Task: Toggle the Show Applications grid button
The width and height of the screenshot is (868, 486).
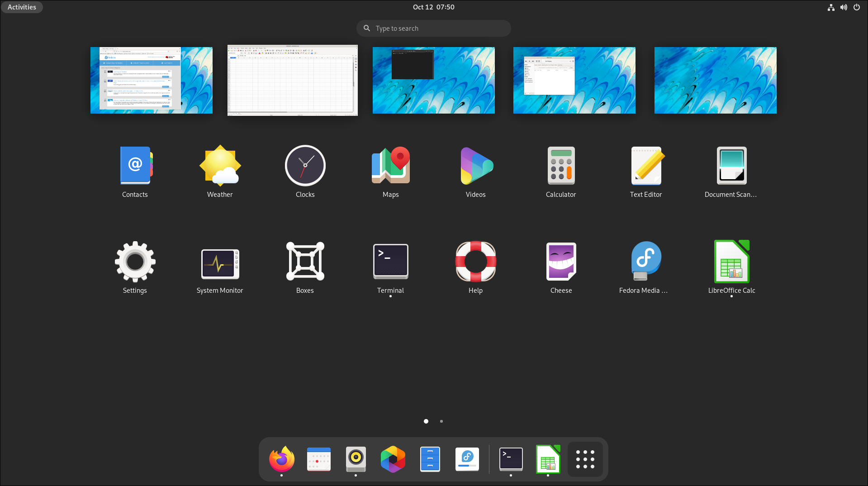Action: coord(585,459)
